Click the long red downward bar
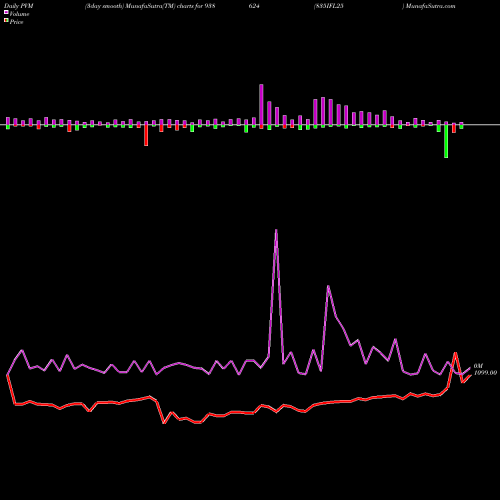 point(146,135)
